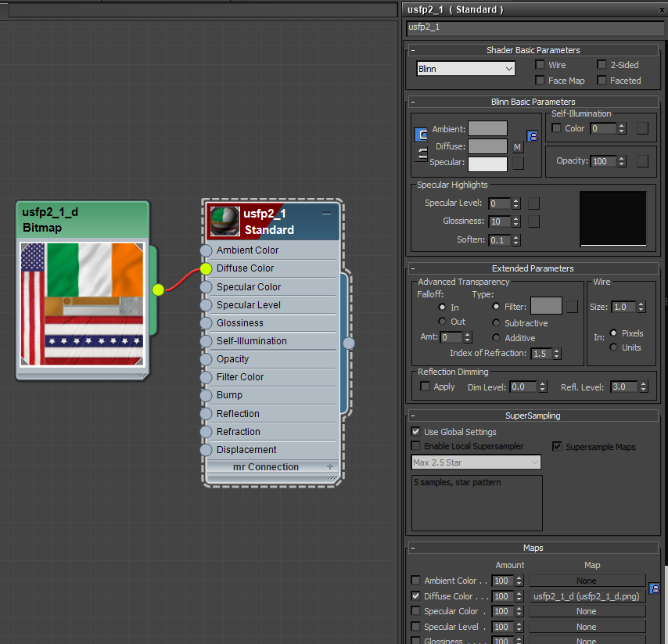
Task: Open the Blinn shader type dropdown
Action: 465,68
